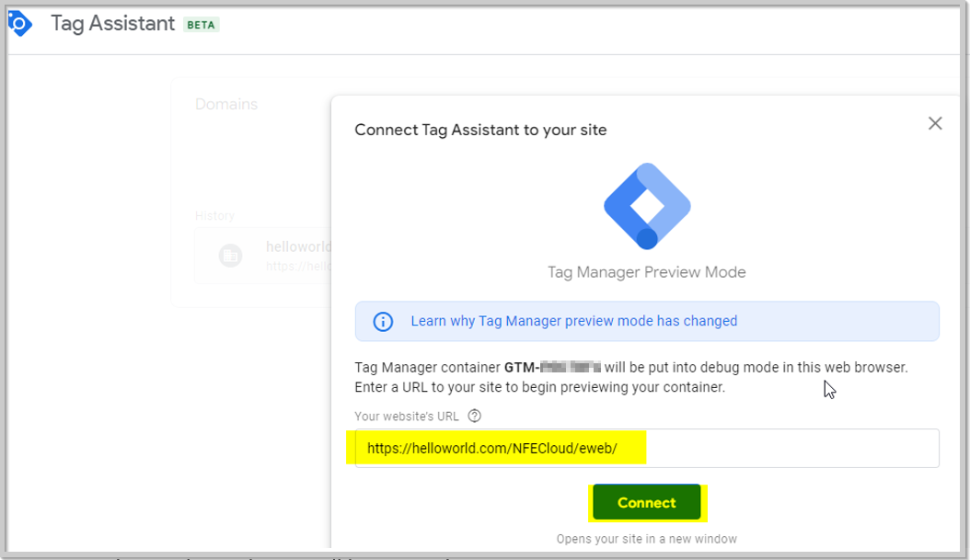Click the Your website's URL label

pos(407,416)
